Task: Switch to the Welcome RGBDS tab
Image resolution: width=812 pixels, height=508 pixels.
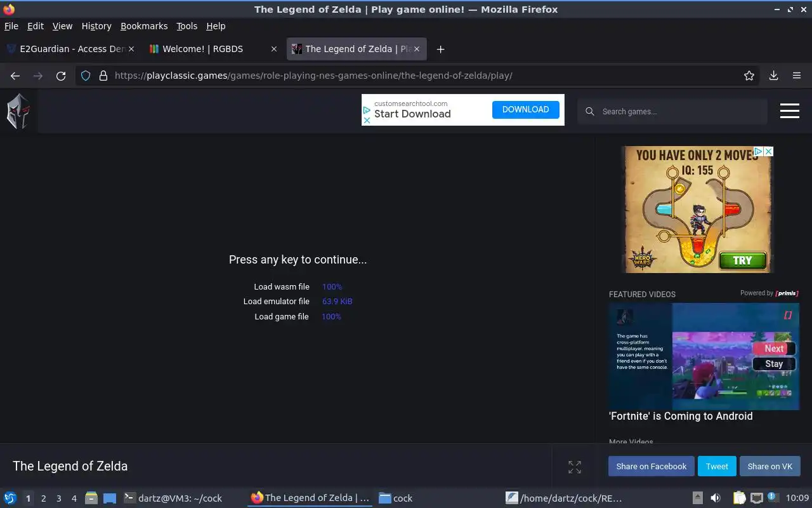Action: 214,49
